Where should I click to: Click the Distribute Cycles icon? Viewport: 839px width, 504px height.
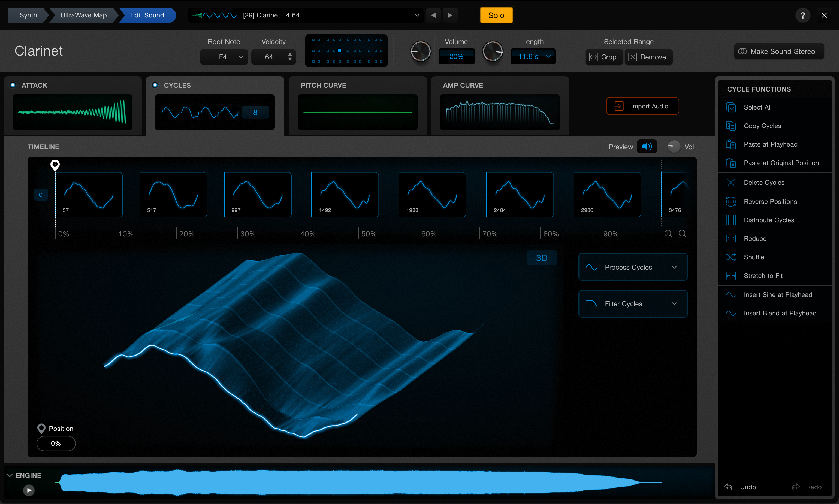pos(731,220)
